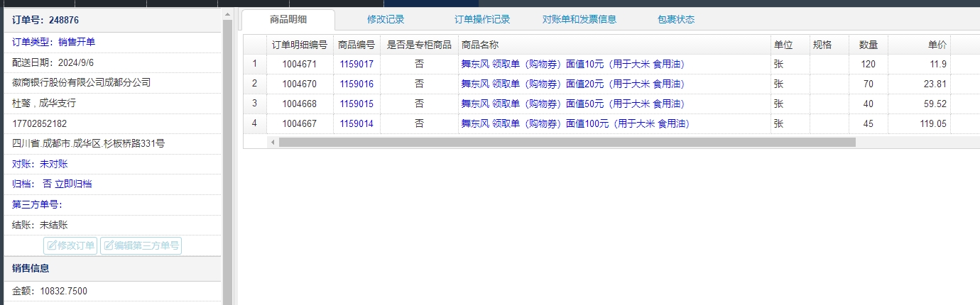
Task: Click the quantity value 120
Action: click(868, 64)
